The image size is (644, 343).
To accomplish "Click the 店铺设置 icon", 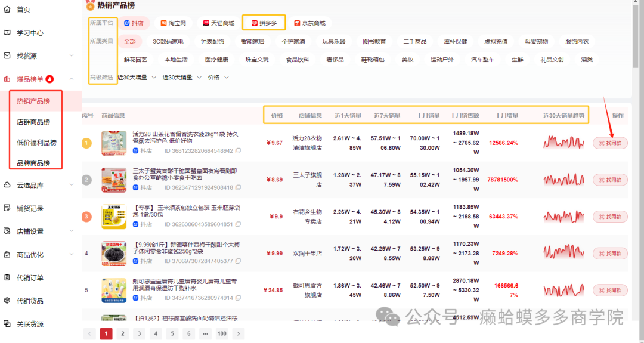I will point(7,231).
